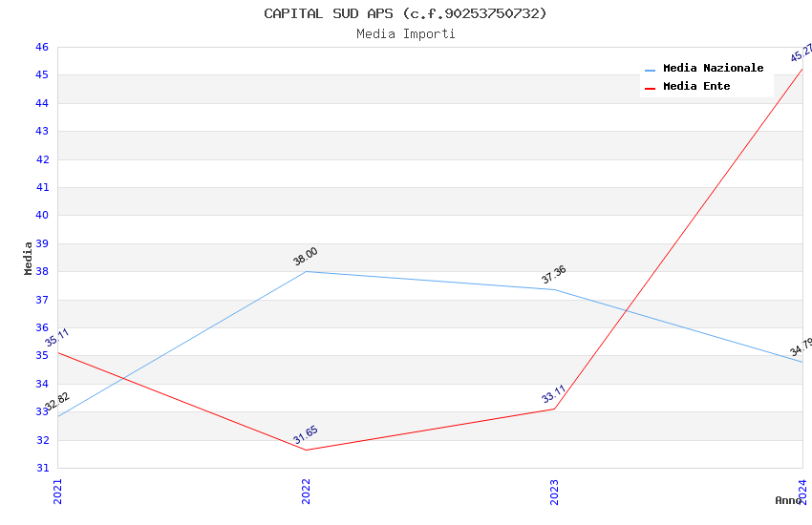The width and height of the screenshot is (812, 525).
Task: Click the chart title CAPITAL SUD APS
Action: tap(406, 13)
